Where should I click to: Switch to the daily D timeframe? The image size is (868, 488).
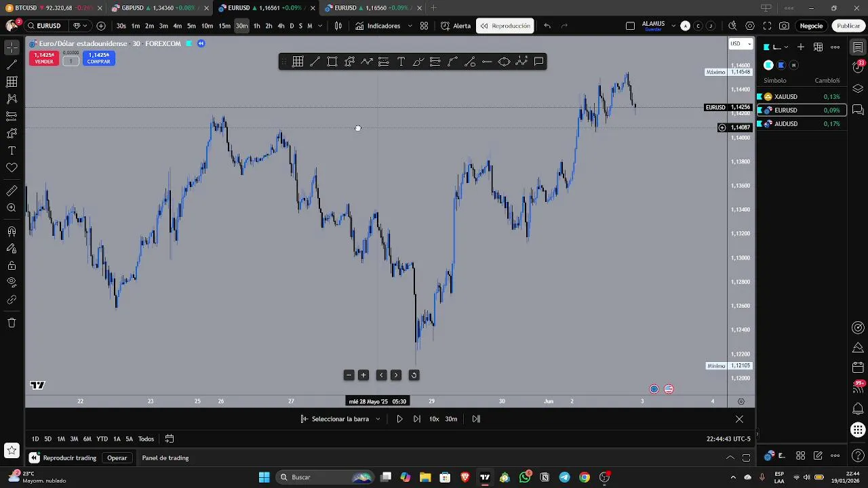(292, 26)
